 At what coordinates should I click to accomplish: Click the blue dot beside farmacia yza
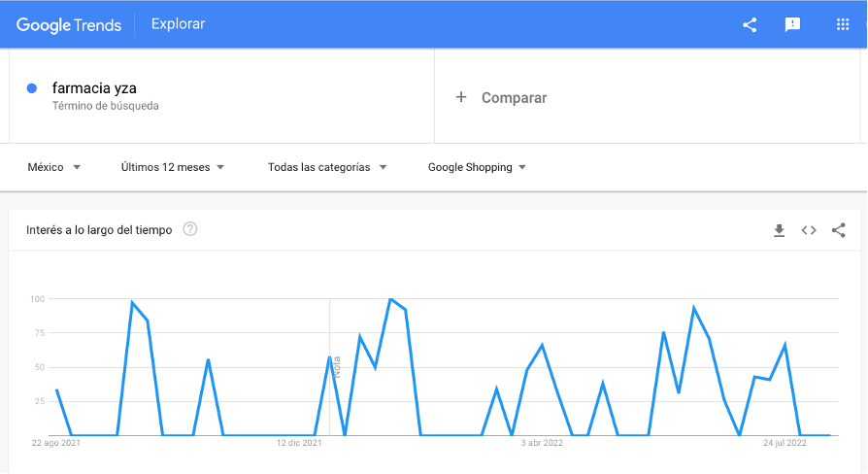point(32,88)
